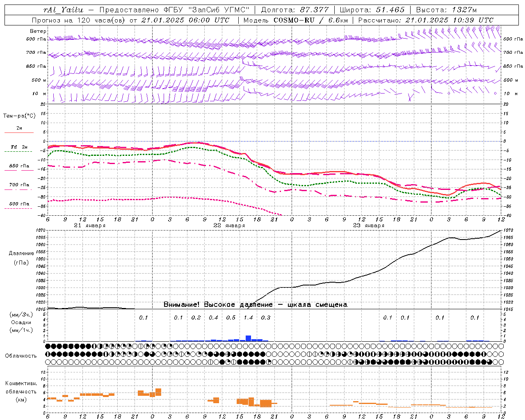Click the station name rAl_Yailu in header
525x420 pixels.
[63, 10]
